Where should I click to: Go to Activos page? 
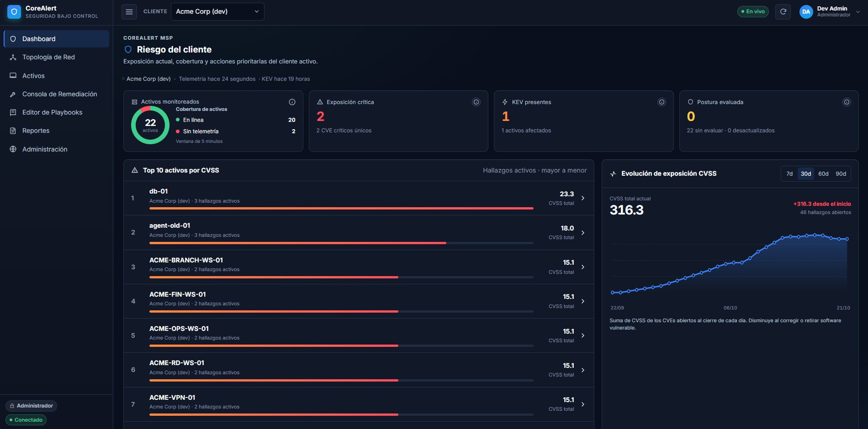point(56,76)
